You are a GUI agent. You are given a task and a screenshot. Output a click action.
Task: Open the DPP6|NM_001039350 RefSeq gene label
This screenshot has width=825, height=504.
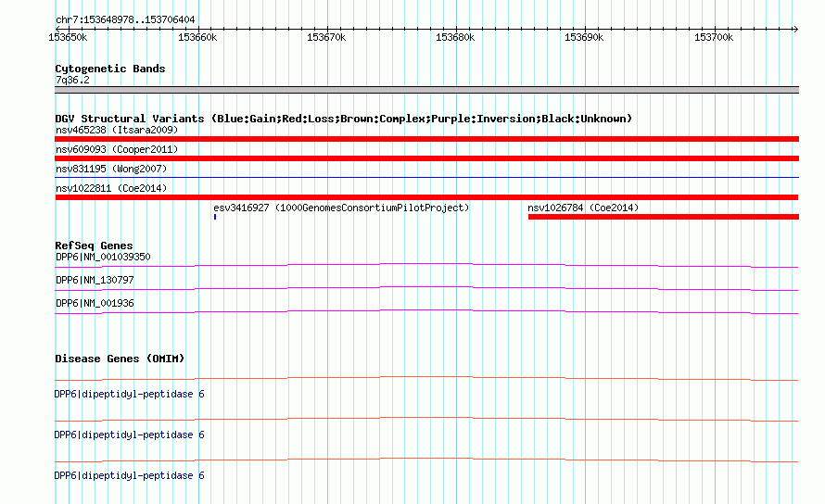point(103,257)
